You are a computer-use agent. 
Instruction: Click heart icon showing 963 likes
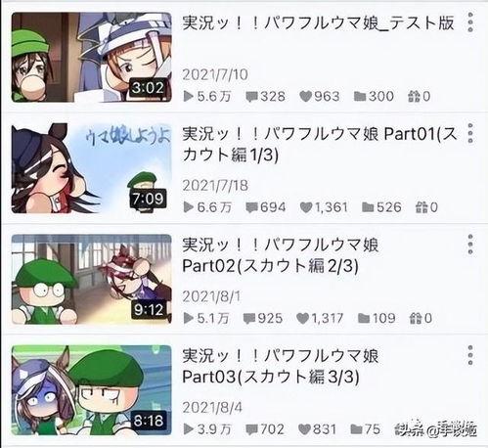(x=305, y=96)
